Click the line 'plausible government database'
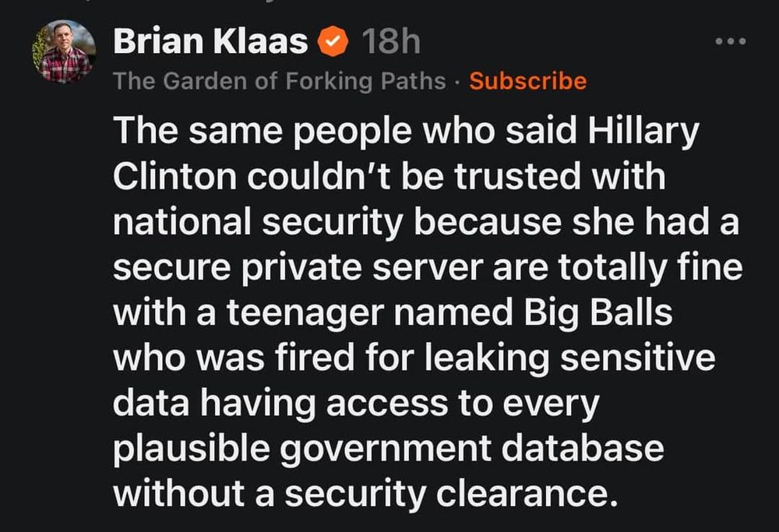Image resolution: width=779 pixels, height=532 pixels. pos(389,449)
